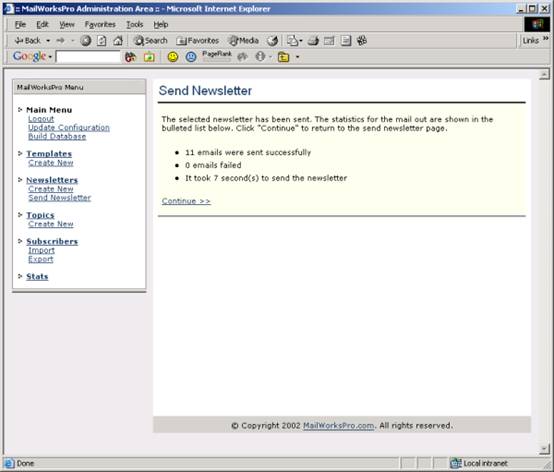Open the Forward history dropdown arrow
554x472 pixels.
pos(73,41)
